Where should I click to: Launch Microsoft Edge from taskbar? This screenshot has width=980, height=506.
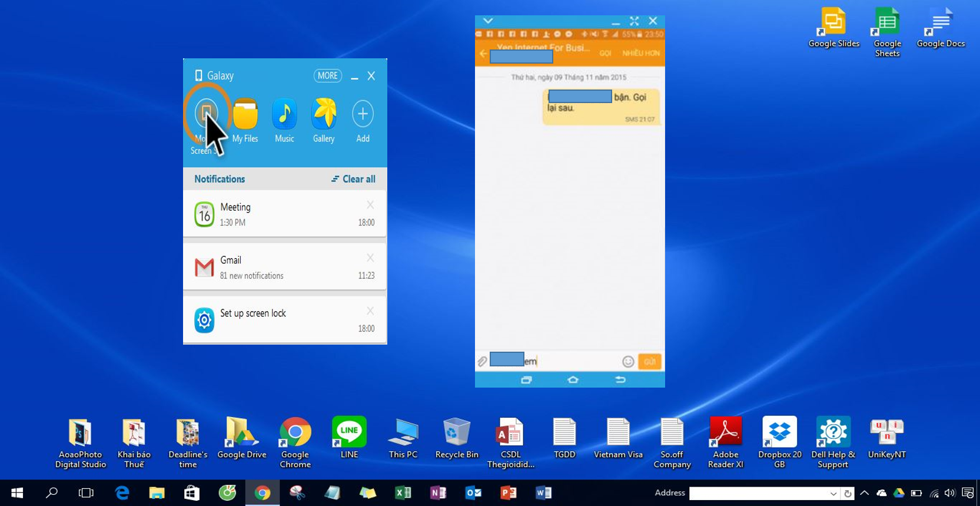click(x=122, y=493)
